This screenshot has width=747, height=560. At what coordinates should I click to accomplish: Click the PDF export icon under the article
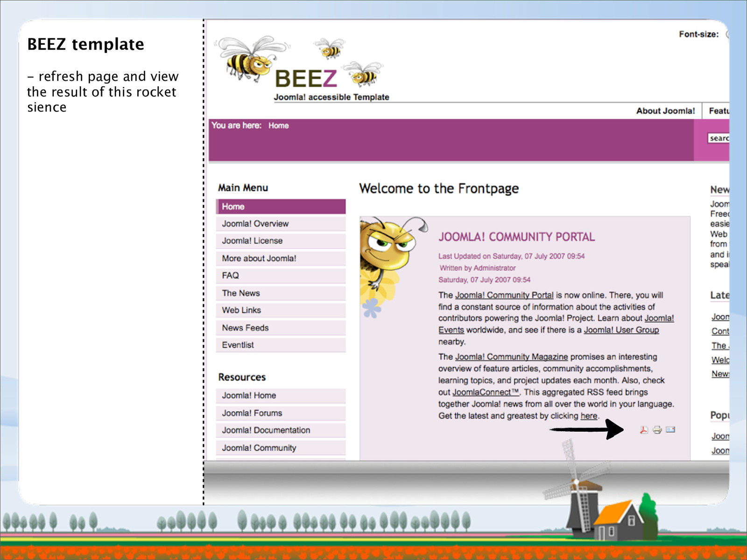point(644,430)
